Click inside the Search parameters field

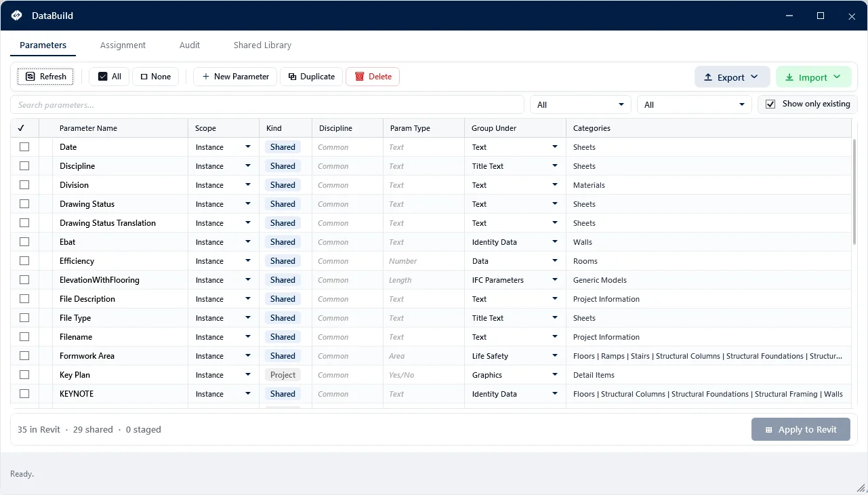[267, 104]
